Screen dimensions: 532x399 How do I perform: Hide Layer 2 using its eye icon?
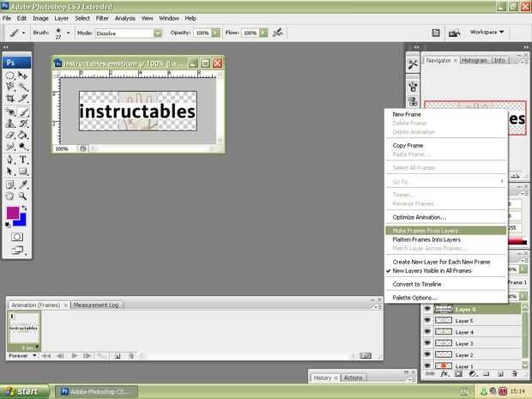click(x=427, y=354)
